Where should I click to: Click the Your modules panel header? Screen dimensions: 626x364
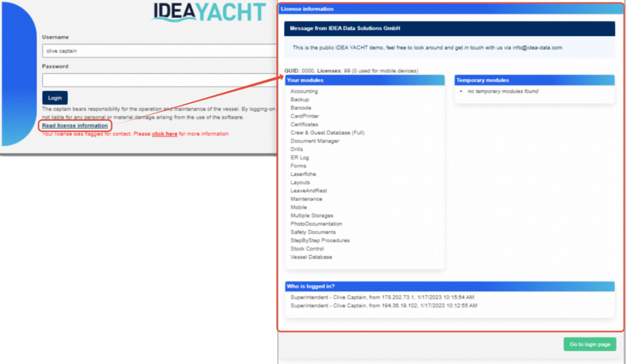pyautogui.click(x=365, y=80)
